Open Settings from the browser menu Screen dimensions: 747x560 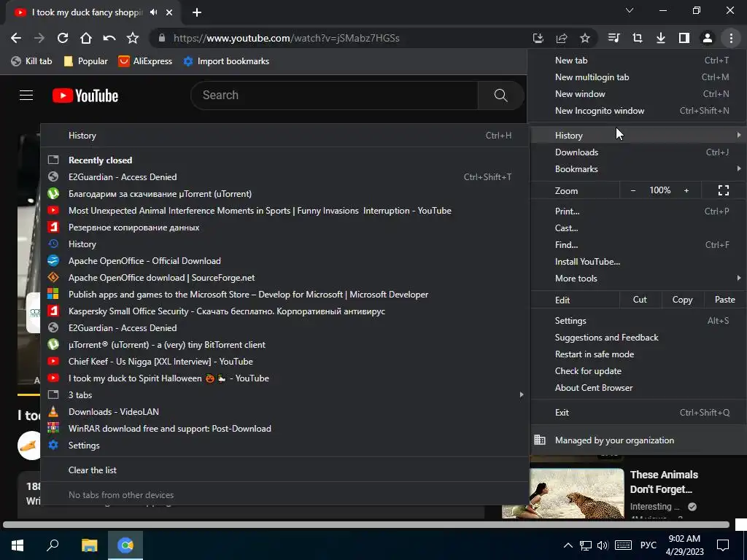[x=637, y=321]
